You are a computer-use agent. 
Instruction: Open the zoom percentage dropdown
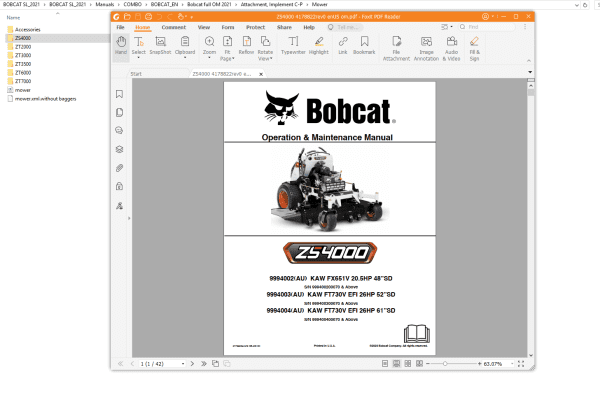pos(512,364)
